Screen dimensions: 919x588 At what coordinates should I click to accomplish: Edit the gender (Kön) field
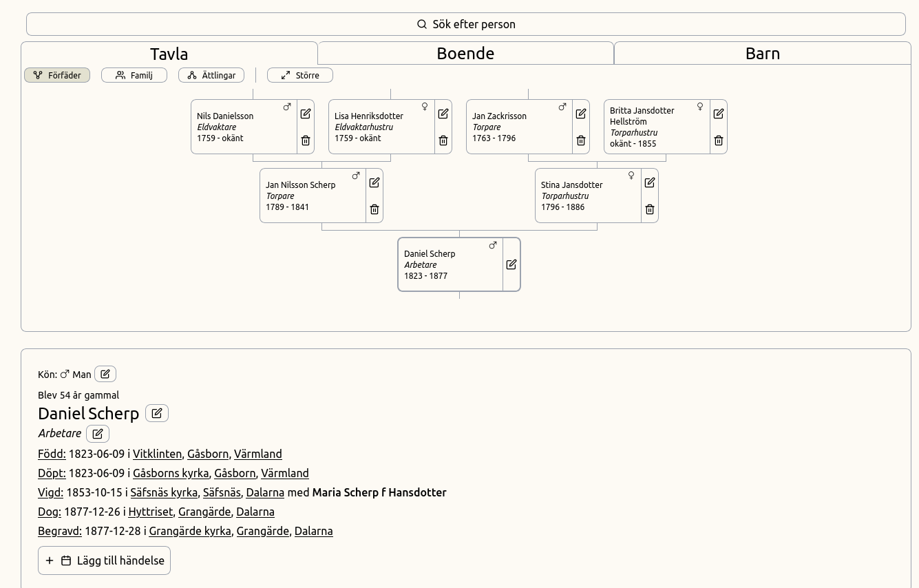105,374
